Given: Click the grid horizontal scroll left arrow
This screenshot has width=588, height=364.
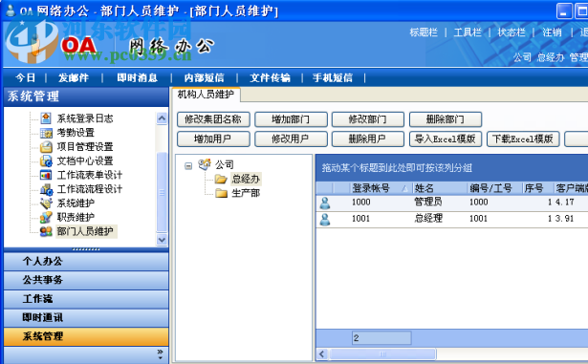Looking at the screenshot, I should click(322, 353).
